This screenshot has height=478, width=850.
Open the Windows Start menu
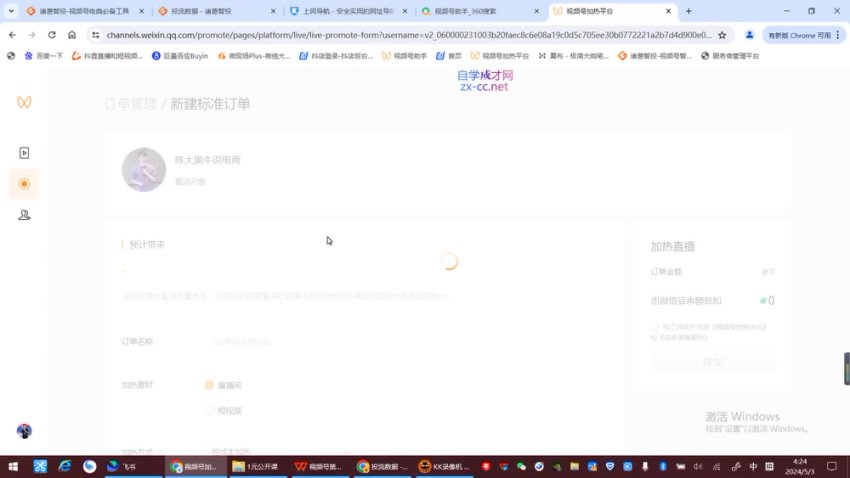point(13,466)
